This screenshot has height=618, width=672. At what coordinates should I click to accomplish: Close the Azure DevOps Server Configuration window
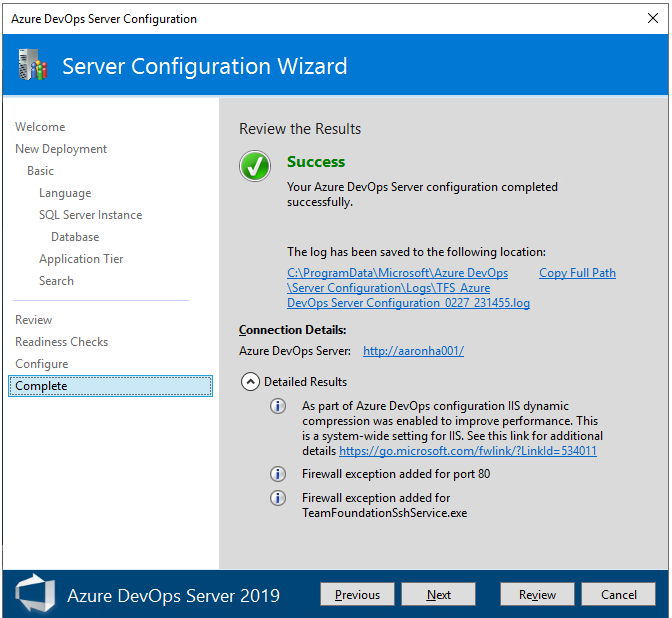tap(653, 18)
